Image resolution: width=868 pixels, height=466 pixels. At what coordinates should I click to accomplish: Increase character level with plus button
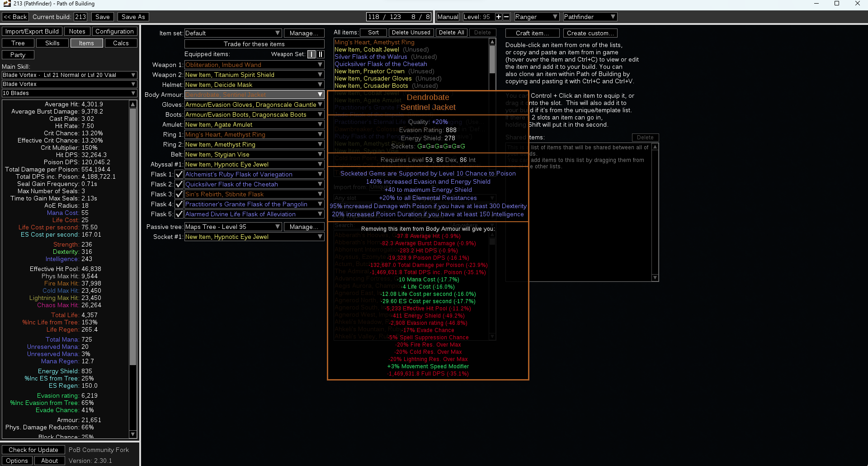[499, 17]
